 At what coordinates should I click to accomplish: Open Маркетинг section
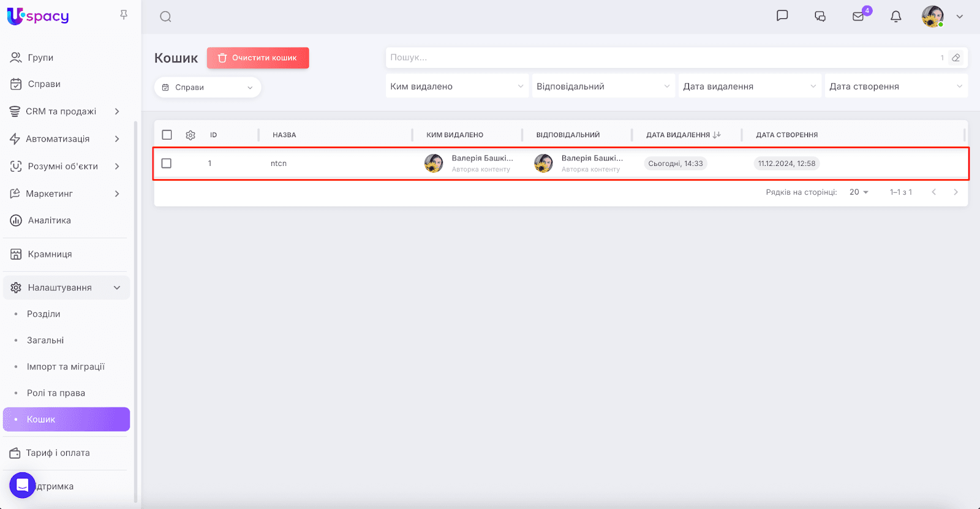tap(49, 194)
